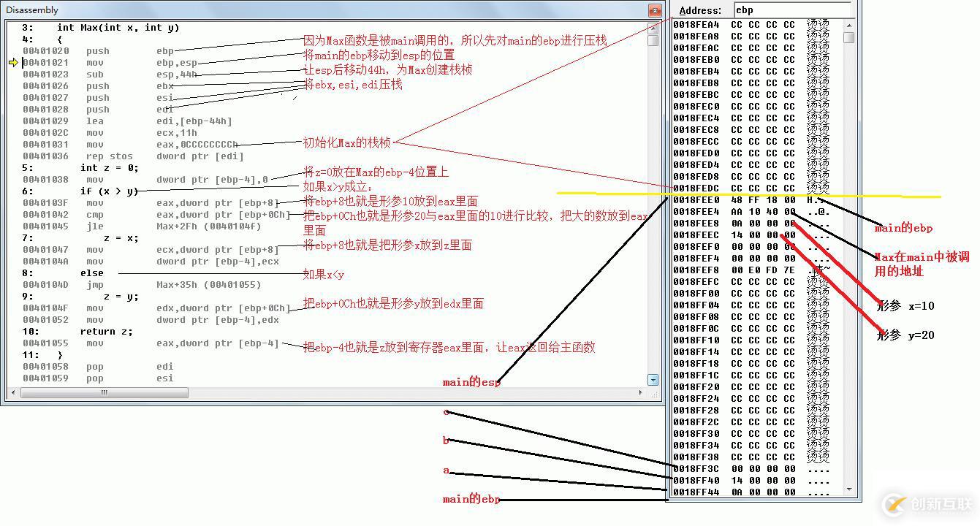Click Disassembly vertical scrollbar up arrow

coord(653,28)
